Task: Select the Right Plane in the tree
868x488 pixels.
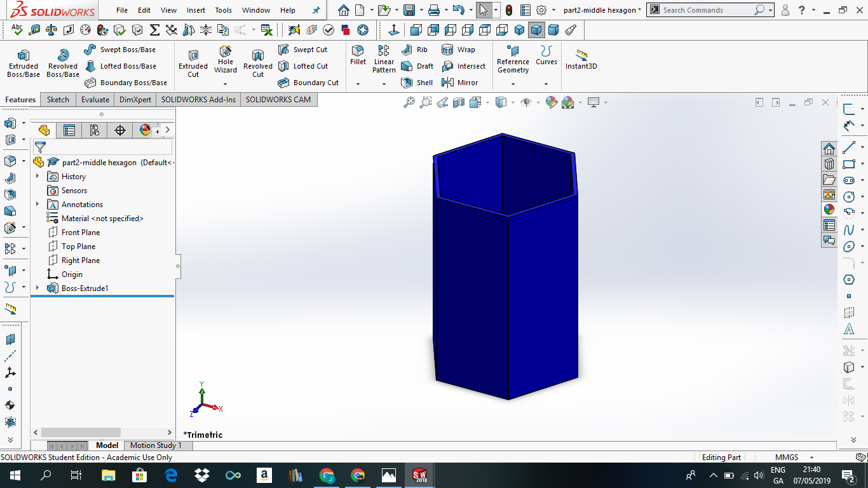Action: (x=81, y=261)
